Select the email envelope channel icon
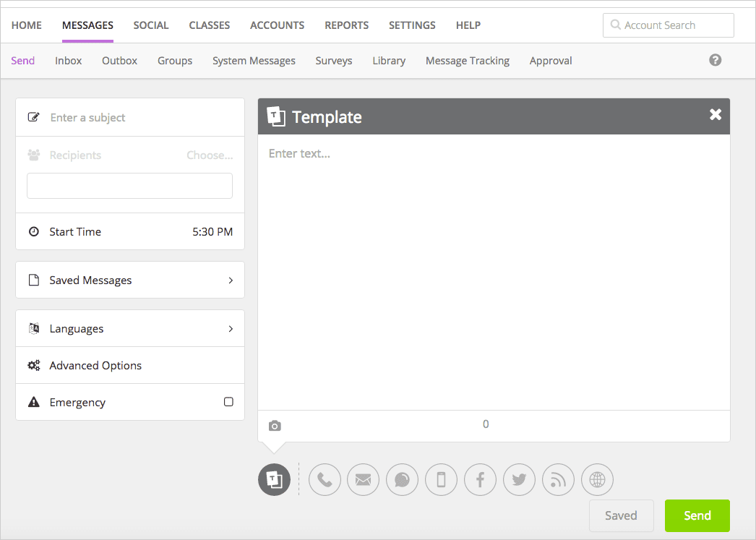 tap(364, 480)
